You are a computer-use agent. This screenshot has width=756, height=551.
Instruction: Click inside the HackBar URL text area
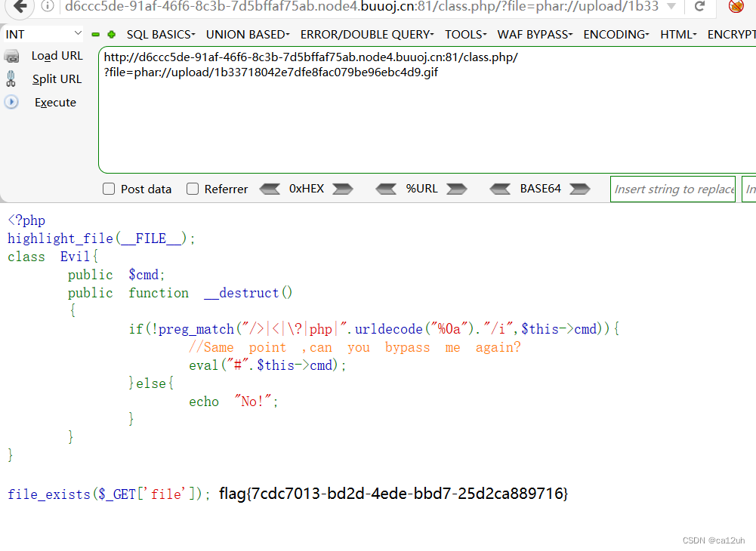coord(427,110)
